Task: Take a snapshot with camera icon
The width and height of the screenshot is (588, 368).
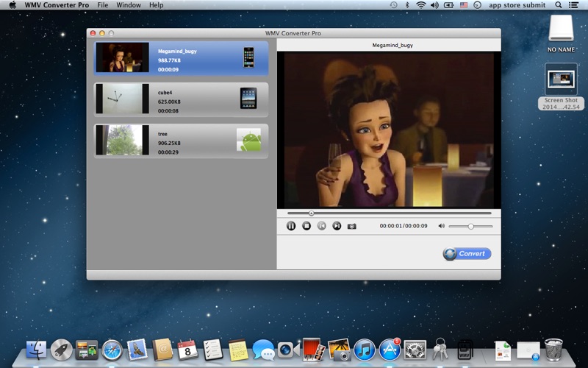Action: click(352, 226)
